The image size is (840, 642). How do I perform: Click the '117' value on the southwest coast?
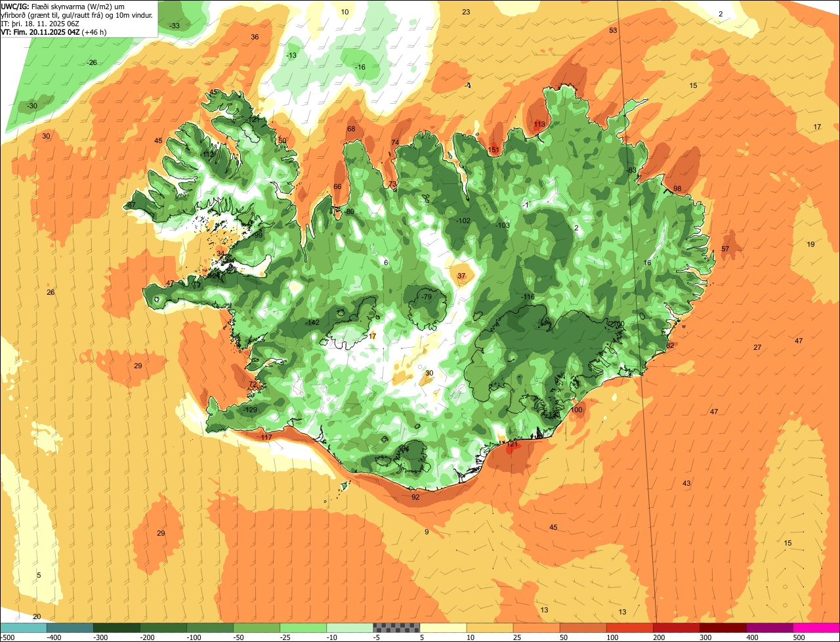tap(266, 437)
